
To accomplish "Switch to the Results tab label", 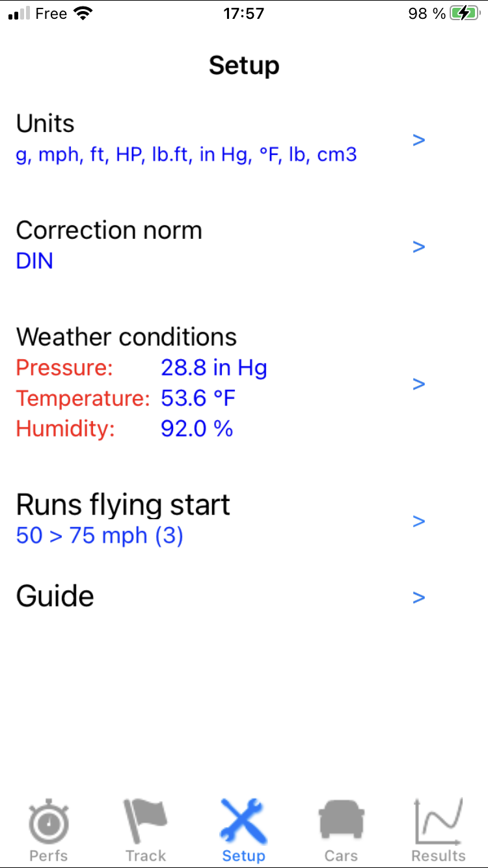I will [439, 856].
